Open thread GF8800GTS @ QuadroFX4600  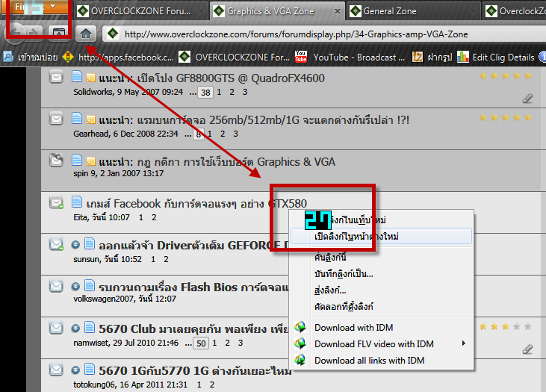point(231,78)
